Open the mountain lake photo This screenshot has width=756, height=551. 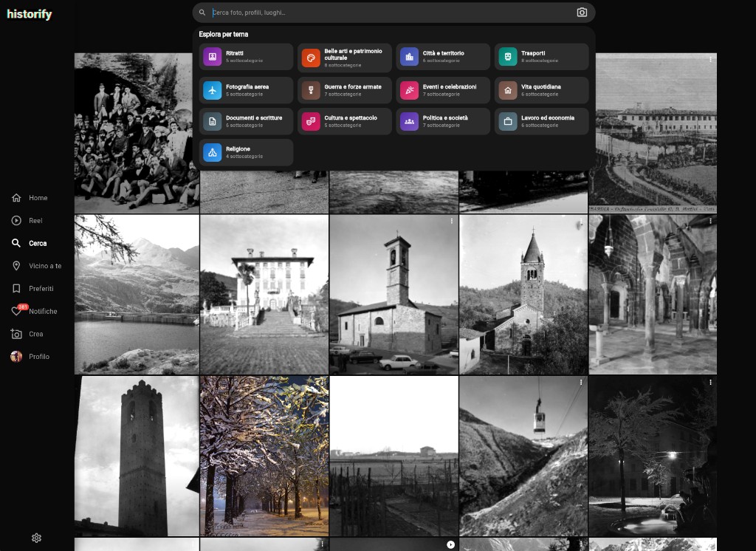pos(137,294)
